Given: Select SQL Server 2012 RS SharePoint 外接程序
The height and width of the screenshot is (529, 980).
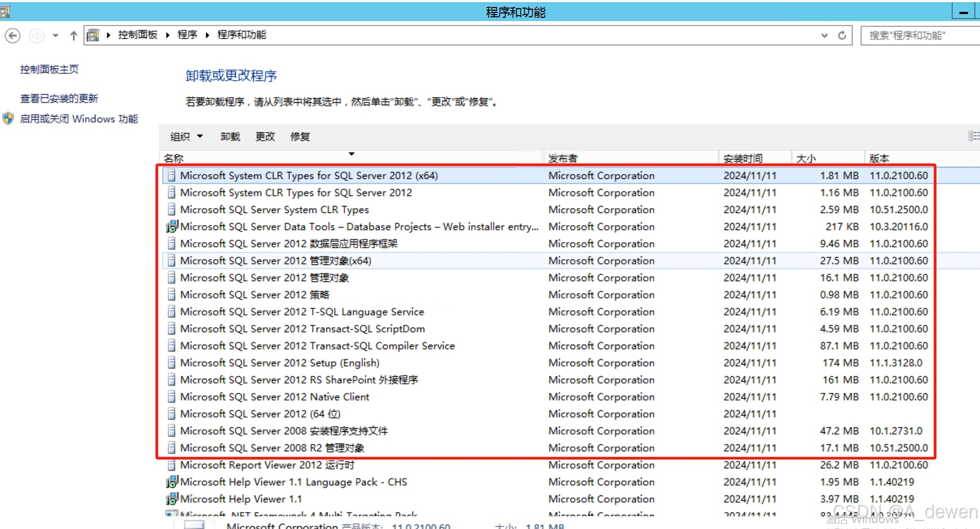Looking at the screenshot, I should click(571, 380).
